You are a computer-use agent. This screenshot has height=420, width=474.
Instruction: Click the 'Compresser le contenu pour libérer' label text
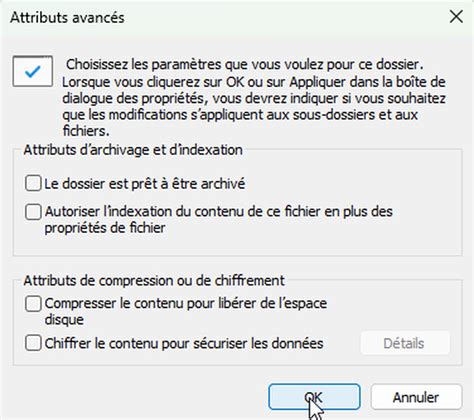(186, 304)
